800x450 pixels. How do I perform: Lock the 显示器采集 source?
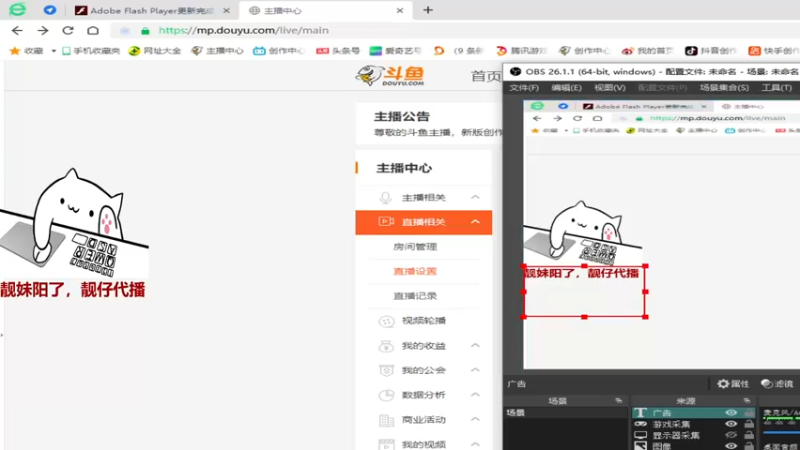pyautogui.click(x=749, y=435)
